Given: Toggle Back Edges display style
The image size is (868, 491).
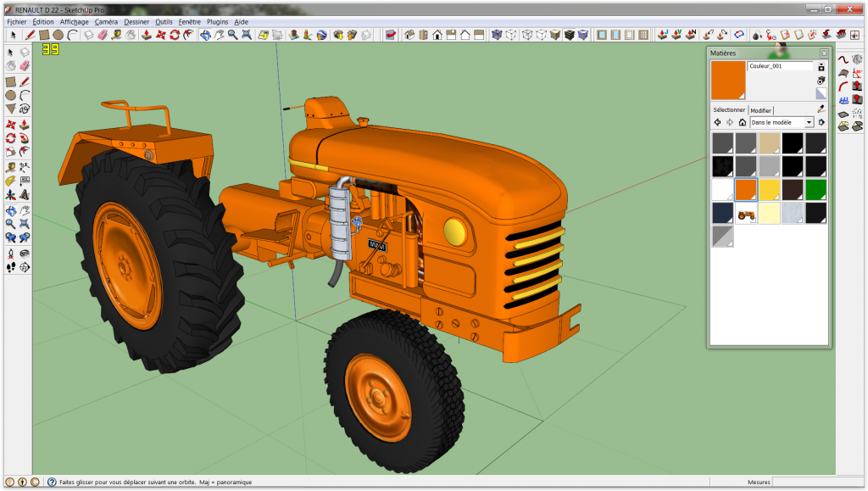Looking at the screenshot, I should click(511, 35).
